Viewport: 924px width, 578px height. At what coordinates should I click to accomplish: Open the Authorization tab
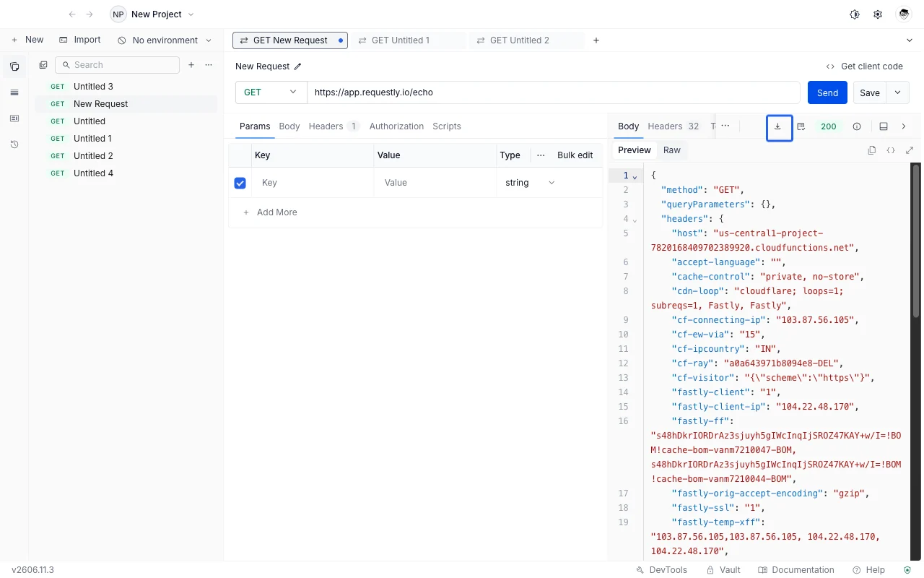point(396,126)
